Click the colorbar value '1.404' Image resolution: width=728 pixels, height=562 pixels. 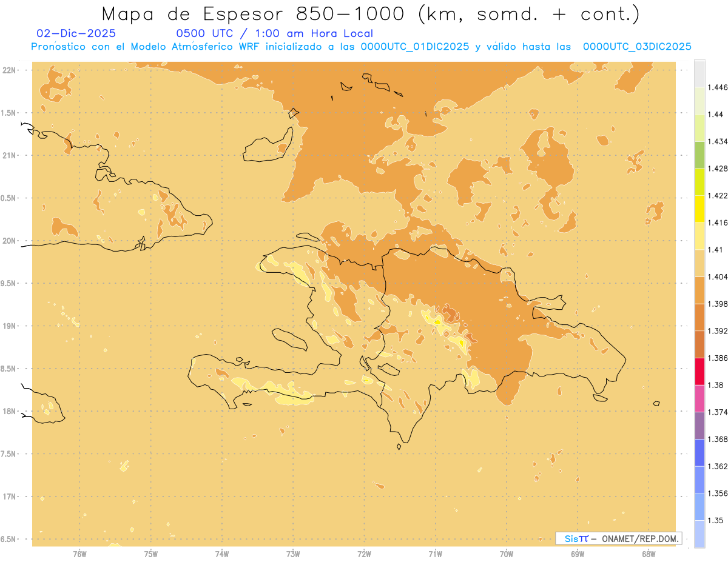(x=718, y=276)
